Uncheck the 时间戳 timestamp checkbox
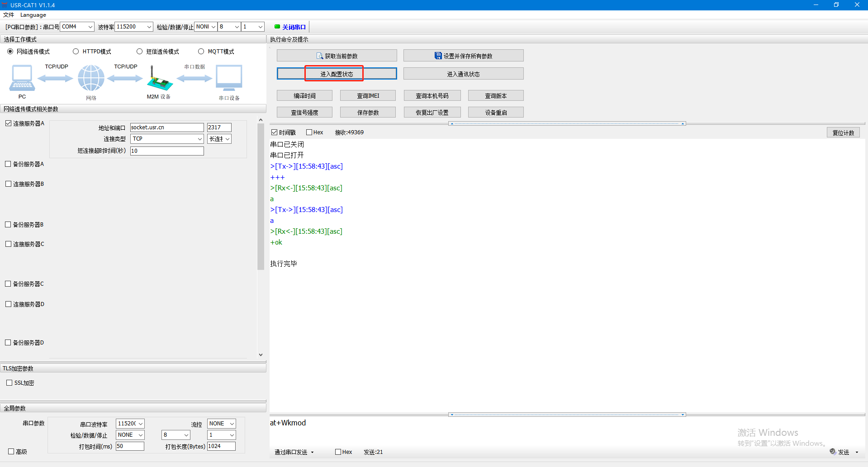The height and width of the screenshot is (467, 868). 275,132
